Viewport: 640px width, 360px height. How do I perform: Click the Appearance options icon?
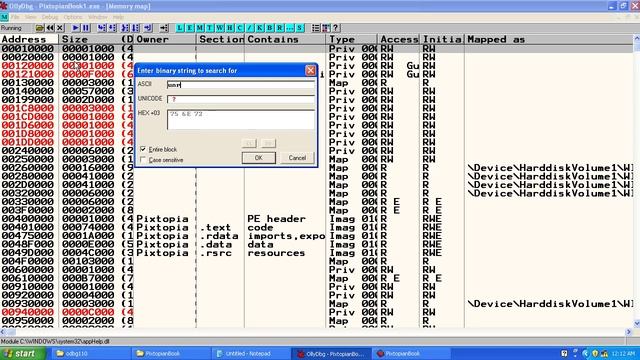[325, 28]
